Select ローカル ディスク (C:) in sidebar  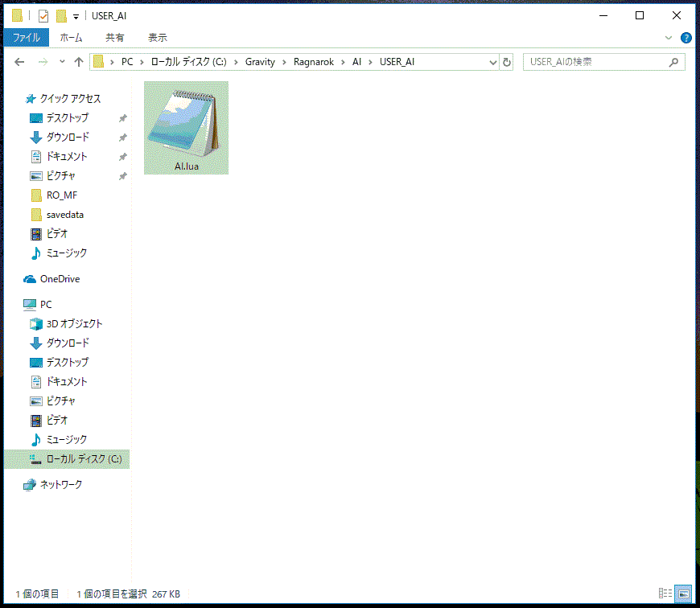(x=67, y=459)
